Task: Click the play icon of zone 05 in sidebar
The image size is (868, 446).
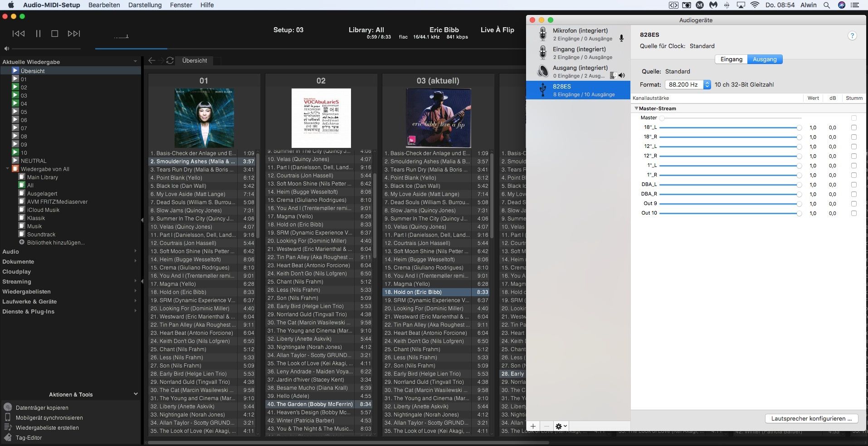Action: pyautogui.click(x=15, y=112)
